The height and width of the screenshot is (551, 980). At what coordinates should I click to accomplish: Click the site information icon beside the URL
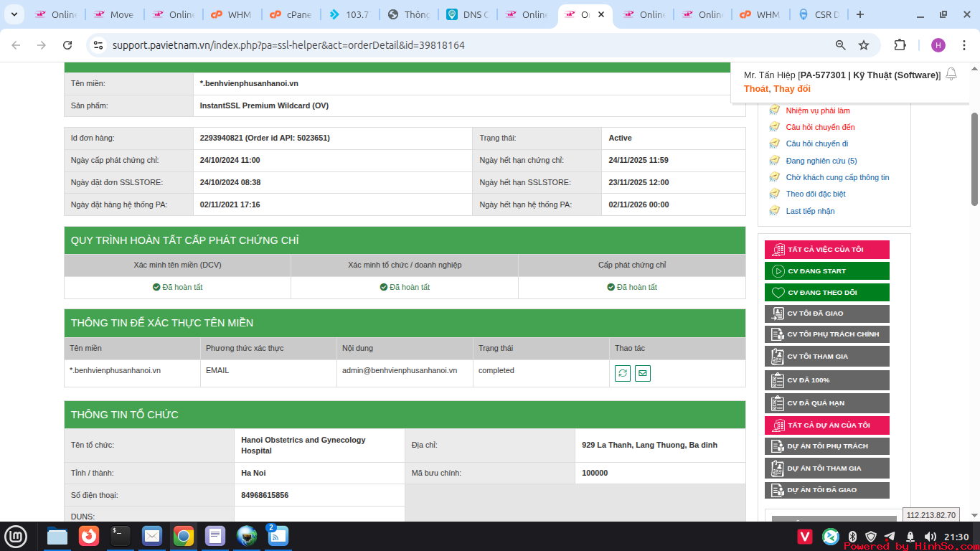(98, 45)
